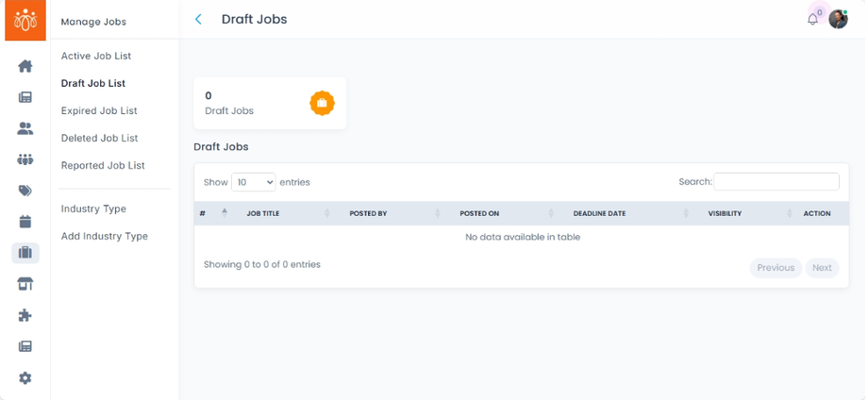This screenshot has width=868, height=400.
Task: Click the back arrow beside Draft Jobs
Action: click(198, 19)
